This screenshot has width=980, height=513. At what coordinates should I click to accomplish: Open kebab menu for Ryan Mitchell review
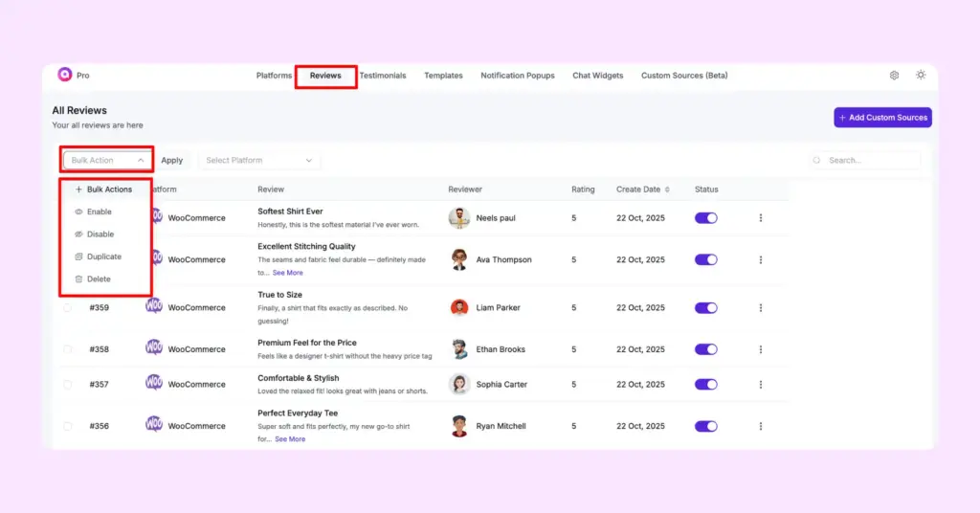pyautogui.click(x=761, y=426)
